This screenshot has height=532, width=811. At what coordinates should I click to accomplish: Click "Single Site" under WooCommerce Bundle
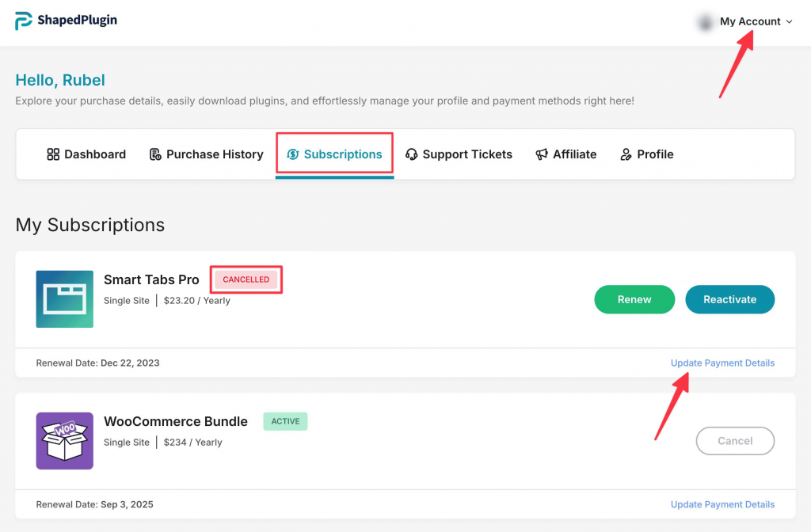click(127, 442)
